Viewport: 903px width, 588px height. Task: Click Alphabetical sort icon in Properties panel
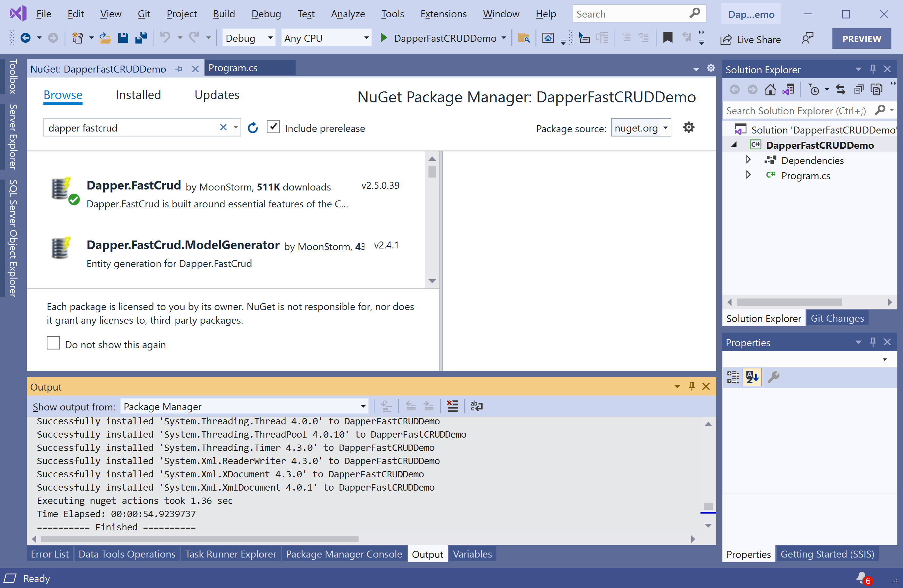(752, 377)
